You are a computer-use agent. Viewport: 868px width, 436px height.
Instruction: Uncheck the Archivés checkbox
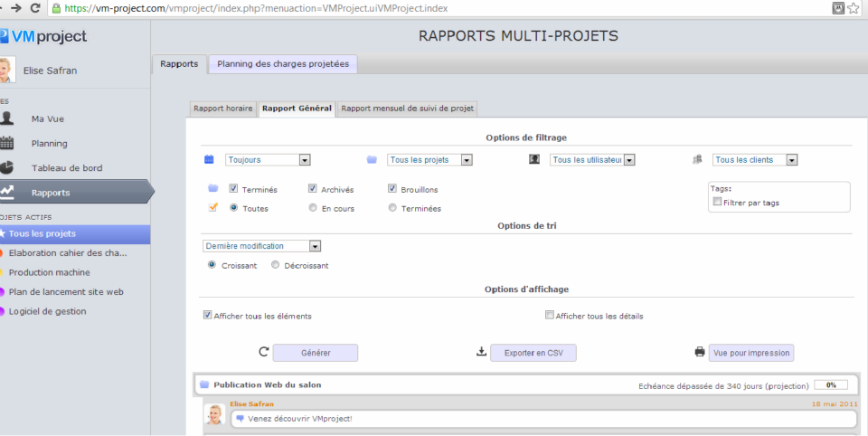coord(313,188)
